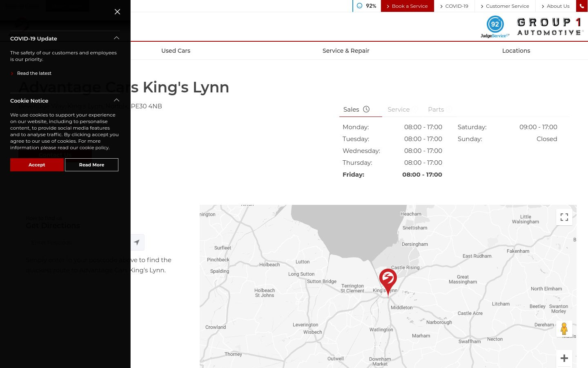The height and width of the screenshot is (368, 588).
Task: Click the Advantage Cars King's Lynn heading
Action: [124, 87]
